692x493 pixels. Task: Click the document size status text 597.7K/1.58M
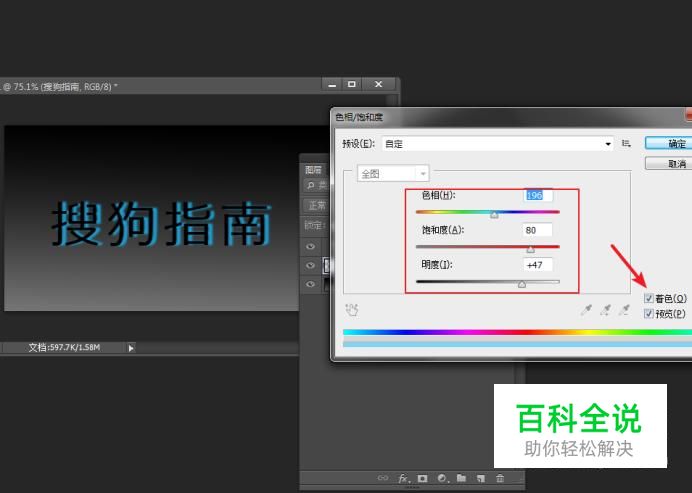click(x=64, y=348)
